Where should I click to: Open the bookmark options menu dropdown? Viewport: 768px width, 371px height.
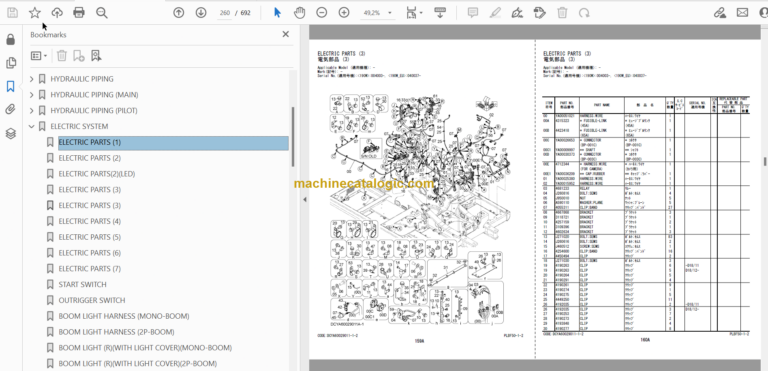tap(39, 56)
